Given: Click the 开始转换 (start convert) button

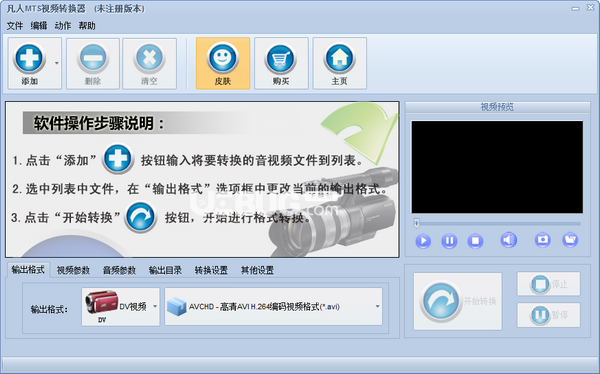Looking at the screenshot, I should coord(457,301).
